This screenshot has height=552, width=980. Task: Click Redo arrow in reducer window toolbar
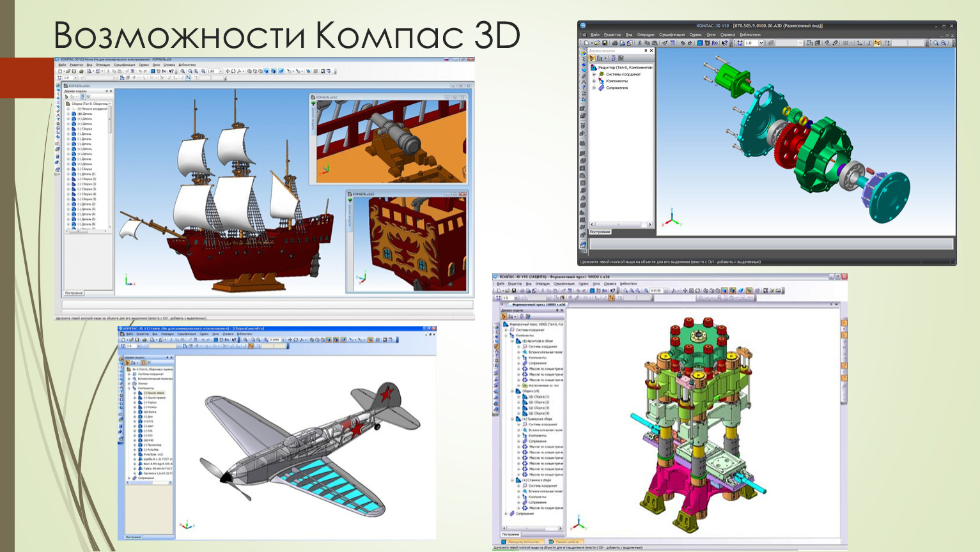click(690, 43)
